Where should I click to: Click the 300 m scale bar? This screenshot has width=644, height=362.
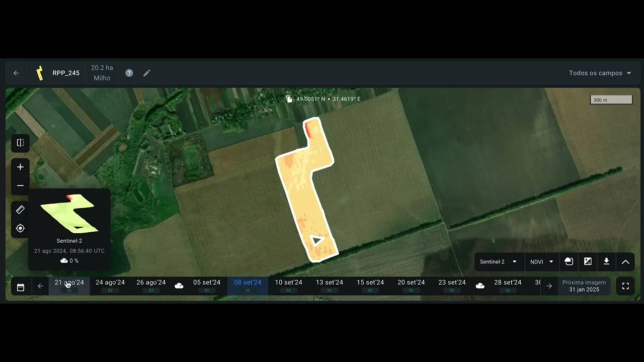point(611,100)
